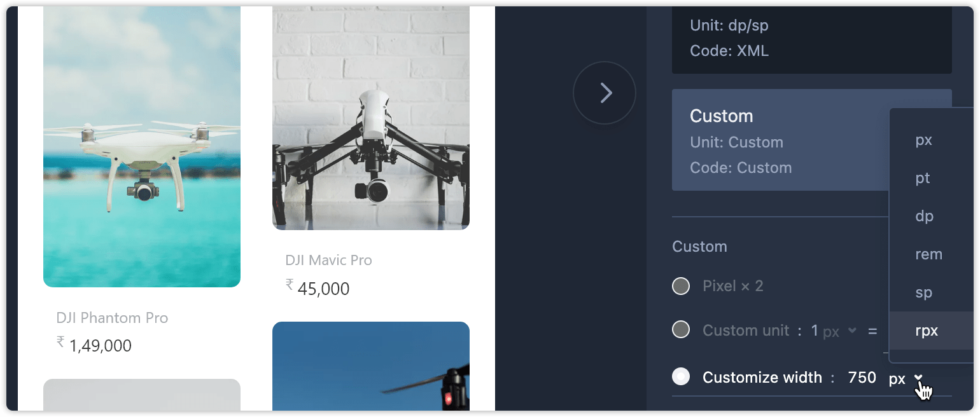Click the 750 width value field
The width and height of the screenshot is (980, 417).
coord(862,378)
